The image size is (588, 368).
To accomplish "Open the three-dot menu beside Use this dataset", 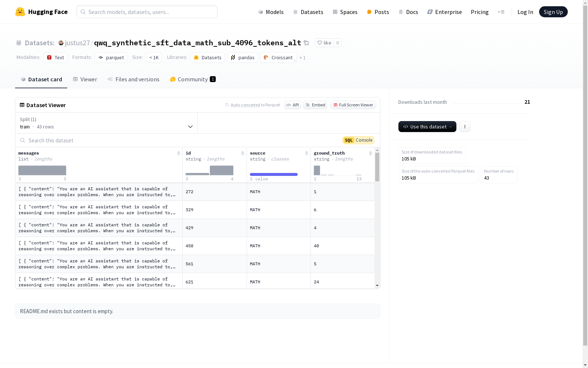I will (x=465, y=127).
